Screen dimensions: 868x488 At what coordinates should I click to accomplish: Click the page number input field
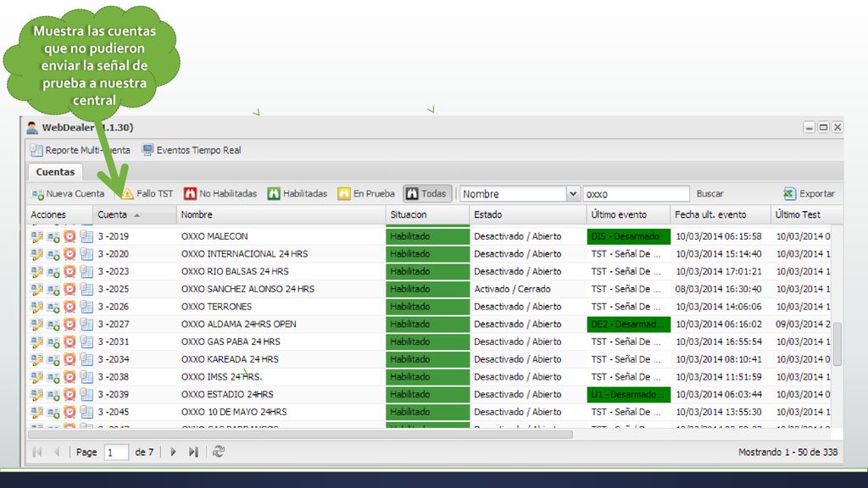pos(116,452)
